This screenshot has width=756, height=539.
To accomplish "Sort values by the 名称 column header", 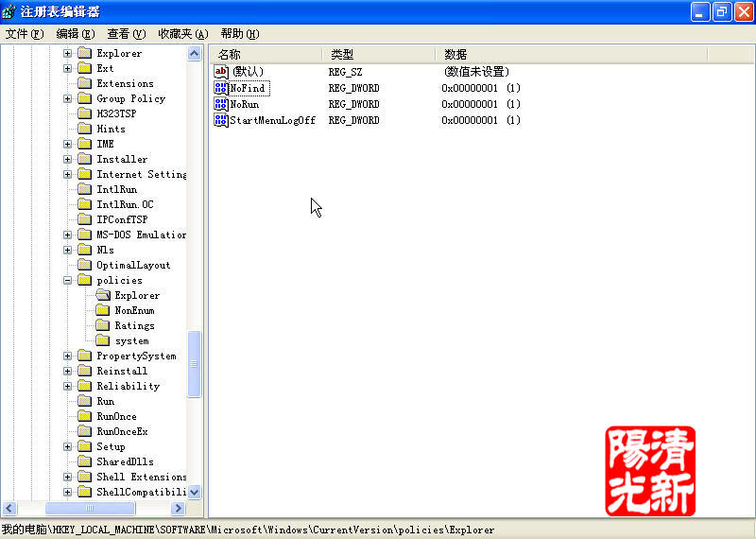I will coord(266,55).
